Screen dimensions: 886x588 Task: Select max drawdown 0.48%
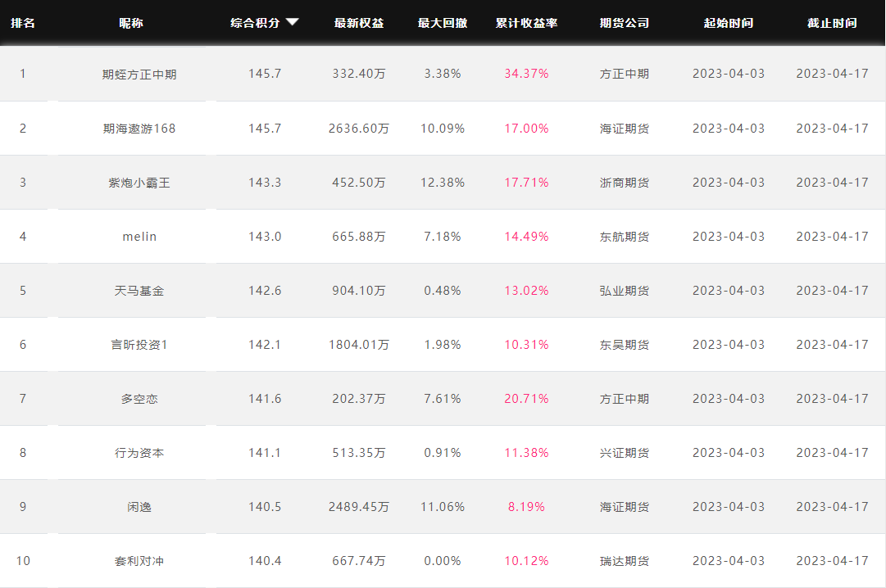click(x=443, y=291)
